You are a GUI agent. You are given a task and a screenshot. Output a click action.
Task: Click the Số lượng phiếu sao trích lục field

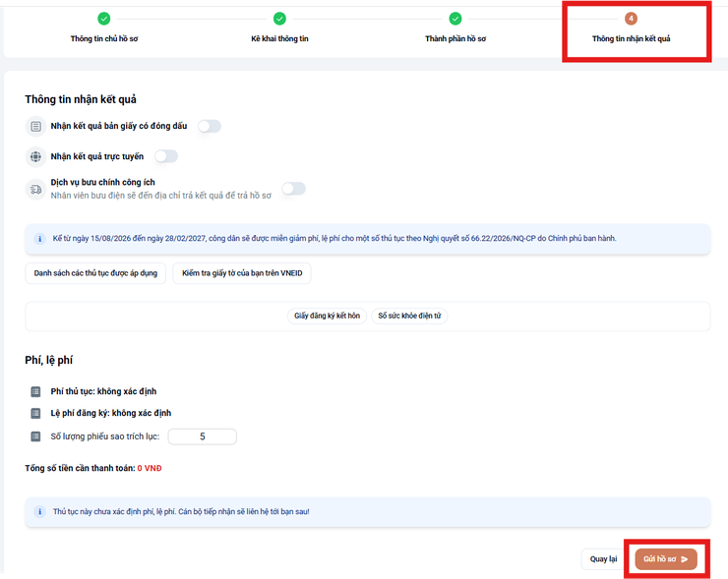click(x=203, y=436)
